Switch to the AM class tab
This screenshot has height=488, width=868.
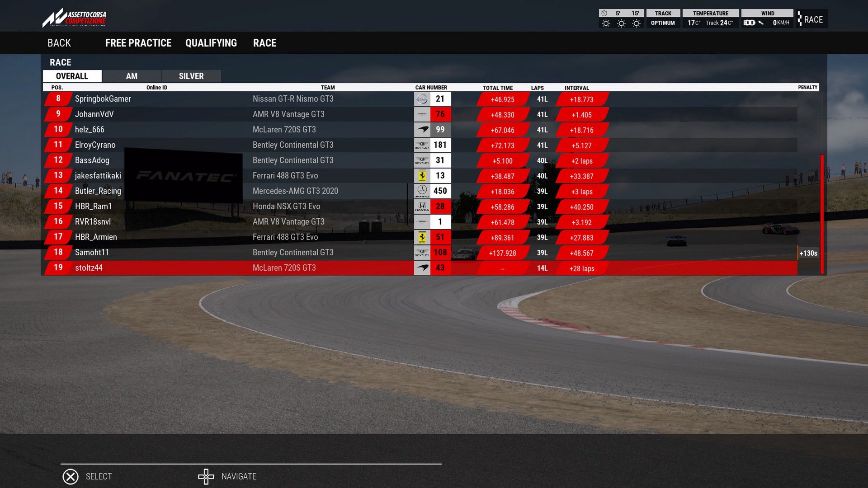pos(132,76)
